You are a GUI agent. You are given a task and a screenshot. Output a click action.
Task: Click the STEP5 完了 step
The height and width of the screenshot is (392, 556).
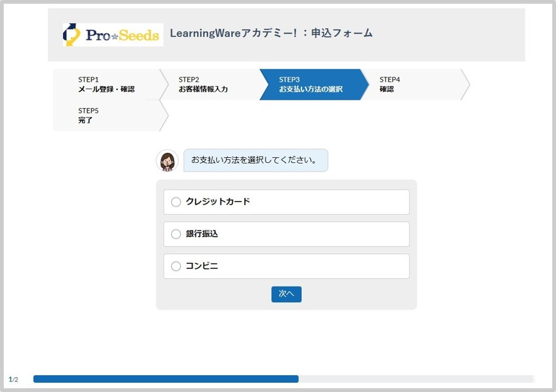coord(106,115)
